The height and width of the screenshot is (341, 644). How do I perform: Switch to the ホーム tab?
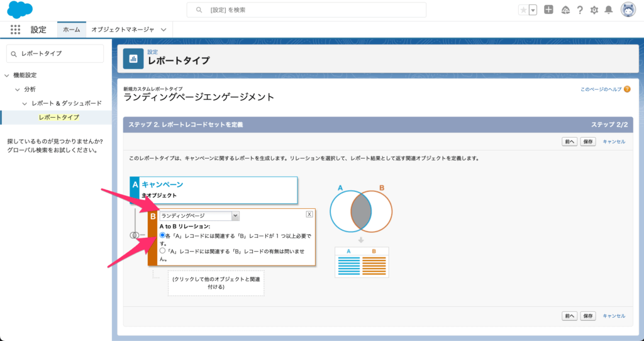[72, 30]
